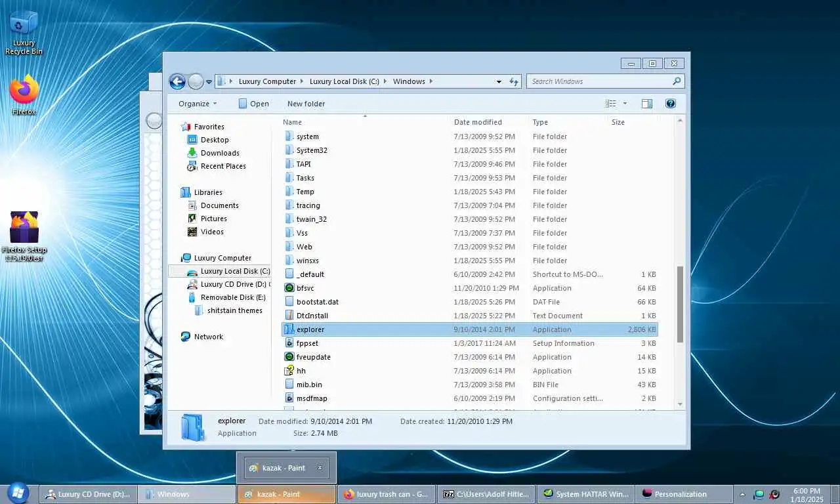Viewport: 840px width, 504px height.
Task: Click the Windows breadcrumb segment
Action: tap(409, 81)
